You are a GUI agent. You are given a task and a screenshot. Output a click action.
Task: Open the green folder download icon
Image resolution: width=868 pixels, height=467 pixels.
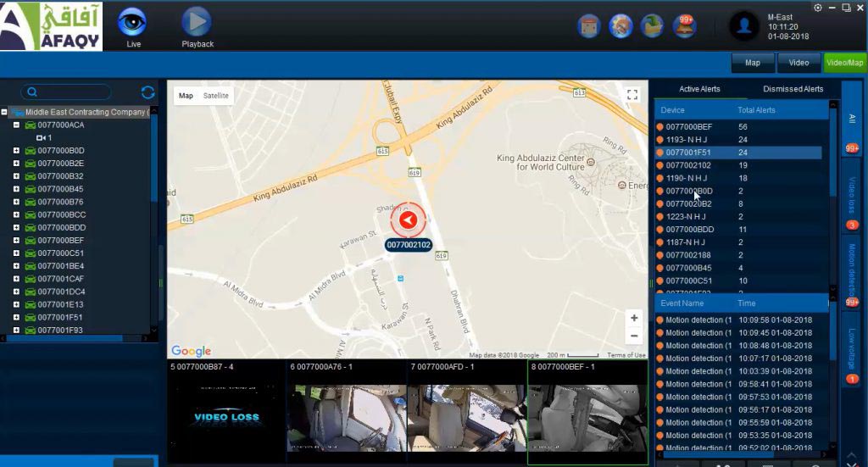pos(653,26)
